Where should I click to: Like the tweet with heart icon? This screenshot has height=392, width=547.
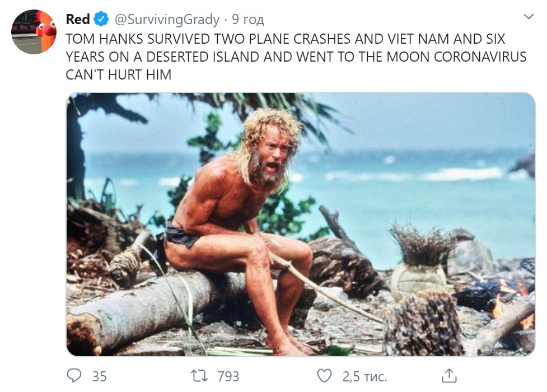(325, 376)
